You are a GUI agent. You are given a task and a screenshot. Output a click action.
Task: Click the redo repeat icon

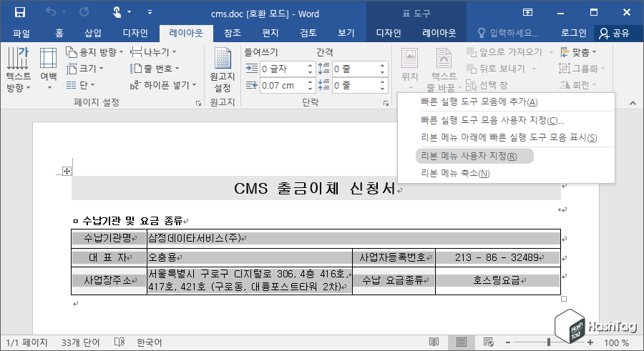coord(84,12)
